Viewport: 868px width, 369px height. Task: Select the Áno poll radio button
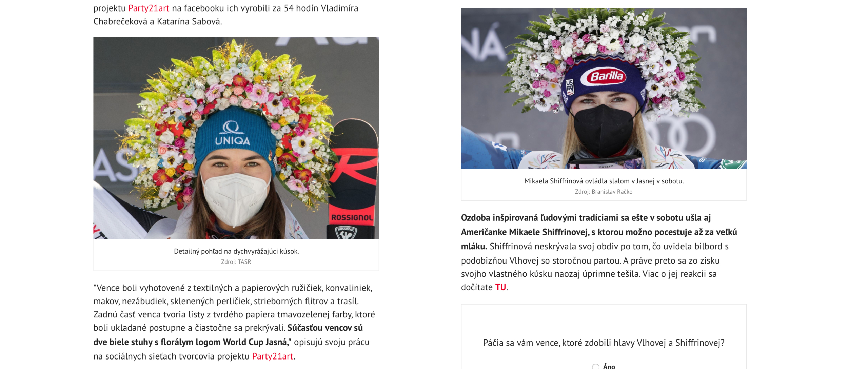595,366
